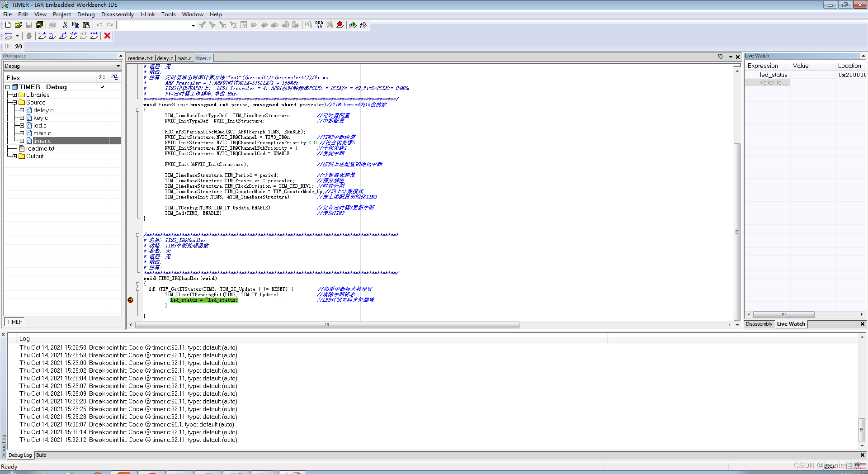Click the Stop Build icon
Image resolution: width=868 pixels, height=474 pixels.
tap(330, 25)
